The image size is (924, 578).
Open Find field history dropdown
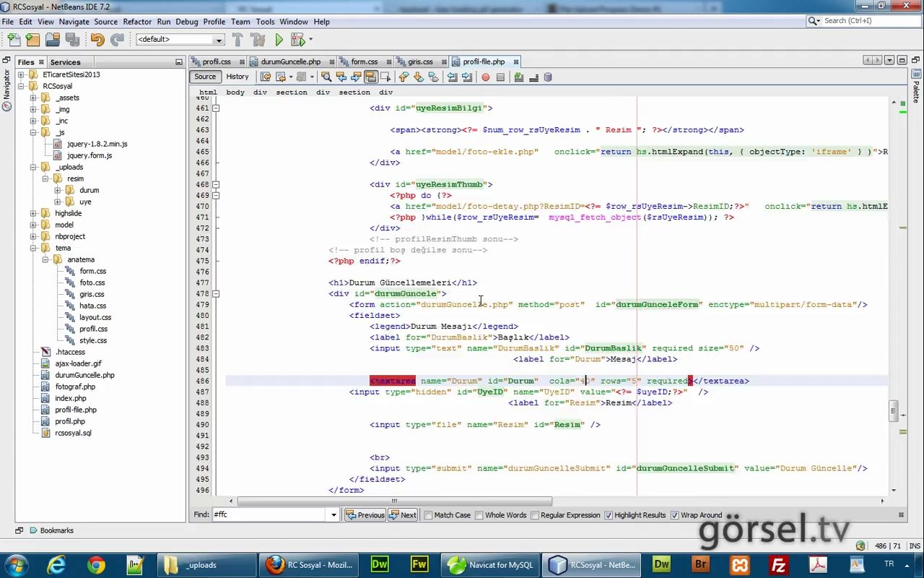tap(334, 515)
